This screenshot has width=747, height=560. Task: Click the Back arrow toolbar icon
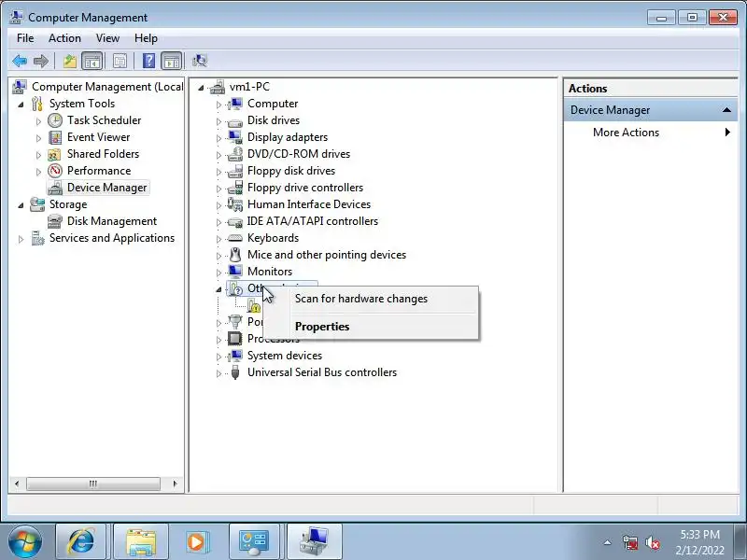(20, 61)
